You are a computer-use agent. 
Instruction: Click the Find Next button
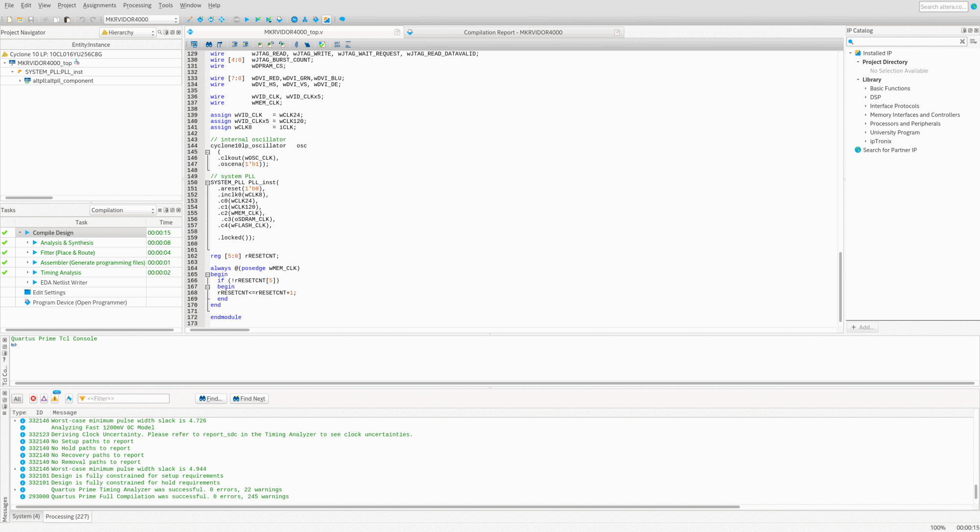coord(249,399)
